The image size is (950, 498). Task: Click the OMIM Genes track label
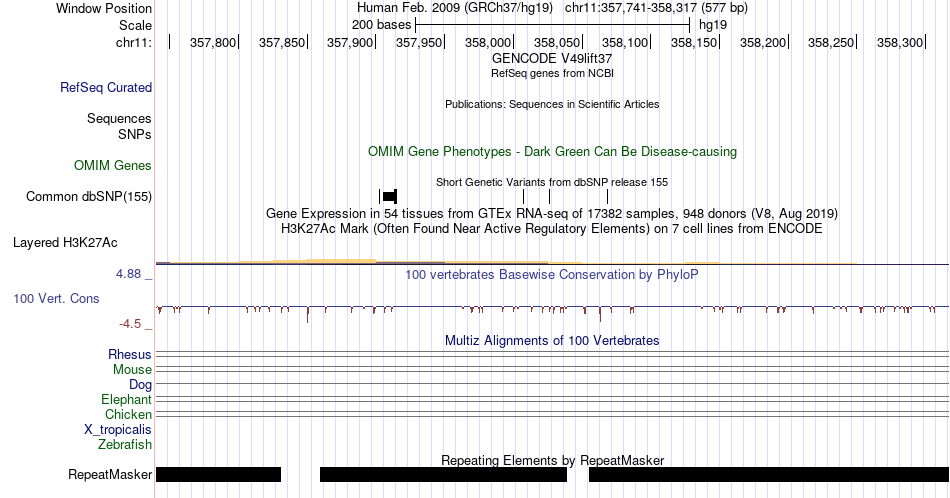[x=113, y=165]
